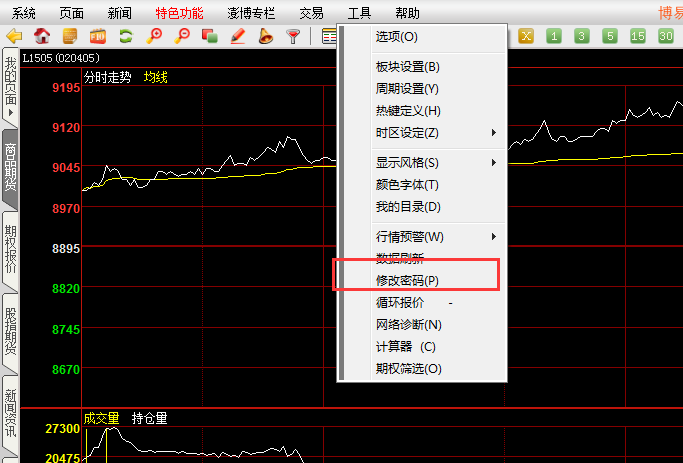Screen dimensions: 683x463
Task: Click the 持仓量 label in volume panel
Action: click(x=149, y=418)
